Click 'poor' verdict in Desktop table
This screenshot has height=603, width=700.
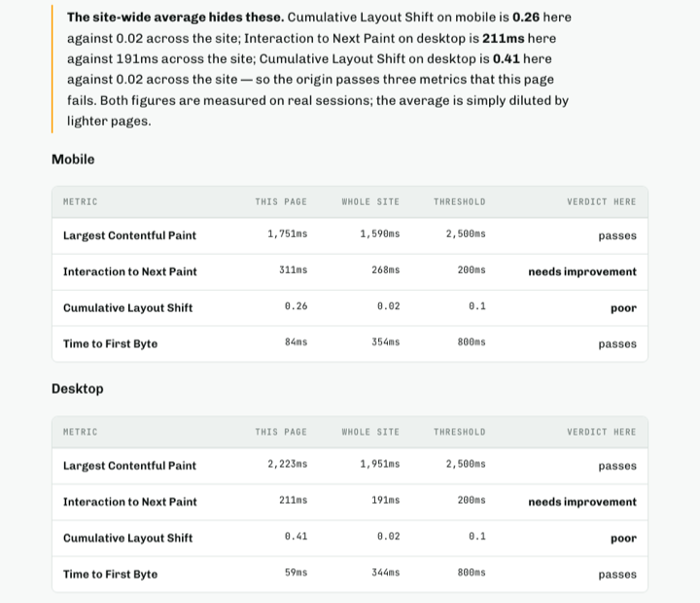click(x=623, y=538)
